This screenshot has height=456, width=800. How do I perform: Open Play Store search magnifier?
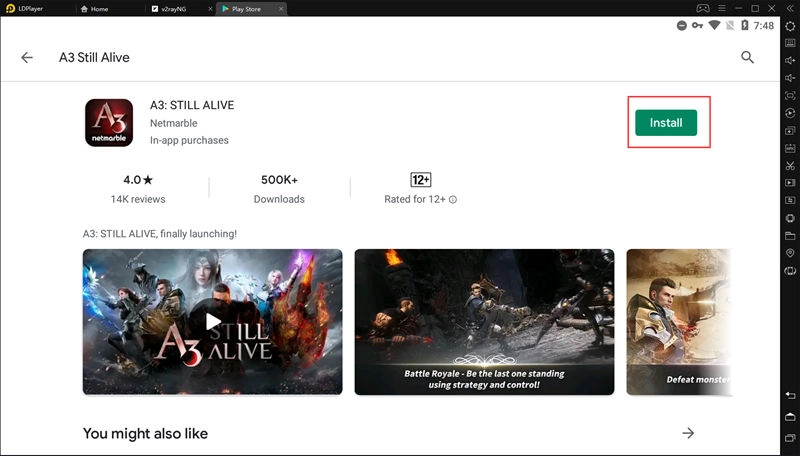(747, 57)
